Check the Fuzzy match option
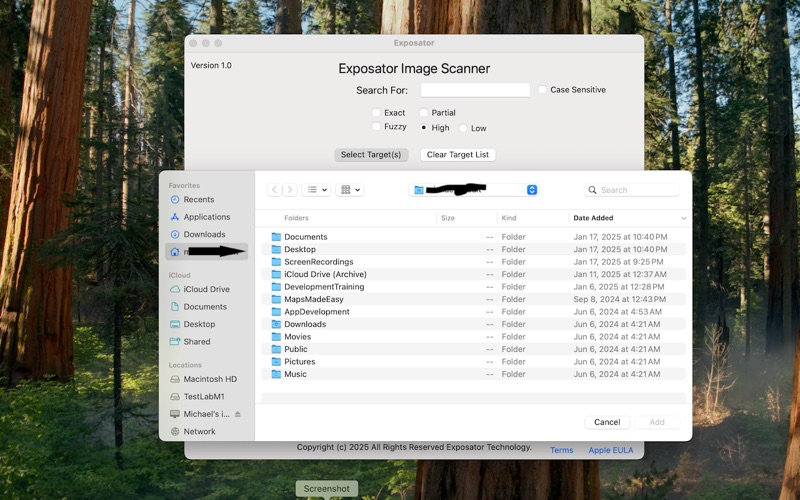The width and height of the screenshot is (800, 500). 376,126
